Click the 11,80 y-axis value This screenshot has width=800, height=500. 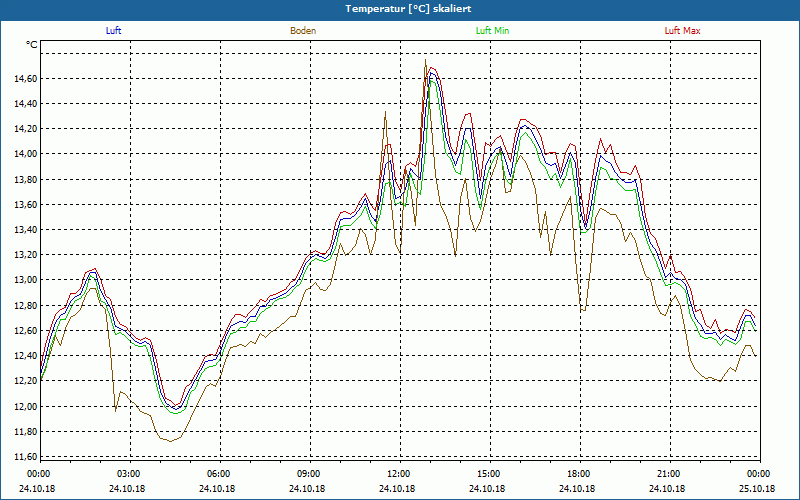(24, 432)
